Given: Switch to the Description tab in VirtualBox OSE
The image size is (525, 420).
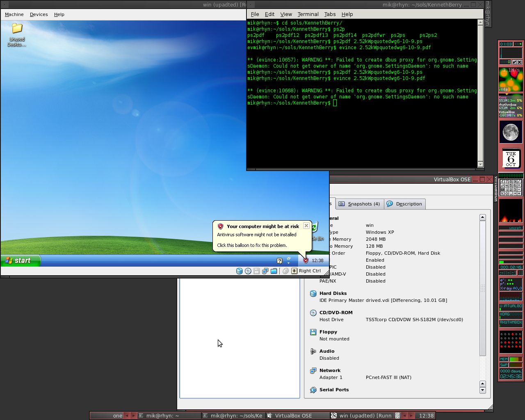Looking at the screenshot, I should click(x=405, y=204).
